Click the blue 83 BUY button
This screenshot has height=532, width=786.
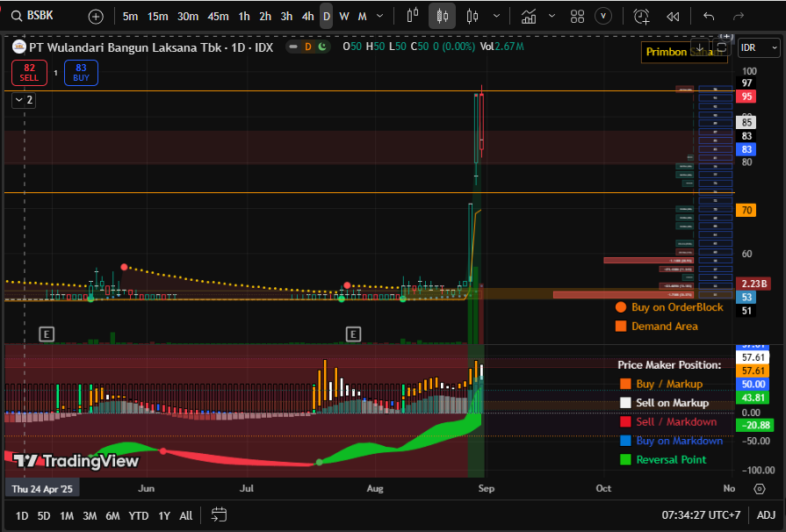click(81, 73)
